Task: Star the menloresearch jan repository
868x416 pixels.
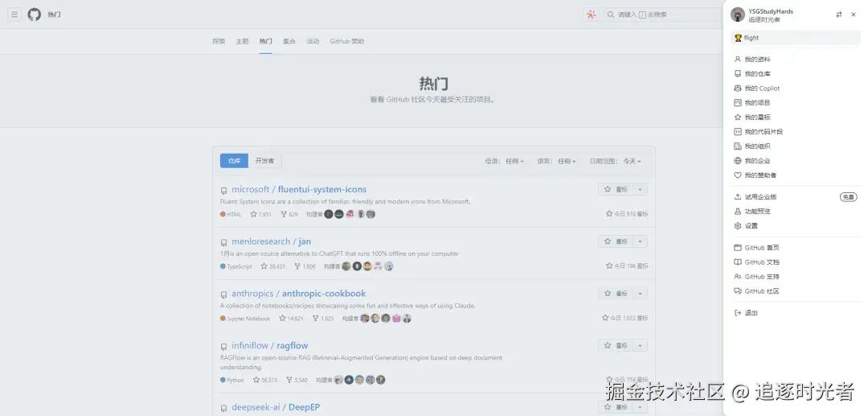Action: (616, 241)
